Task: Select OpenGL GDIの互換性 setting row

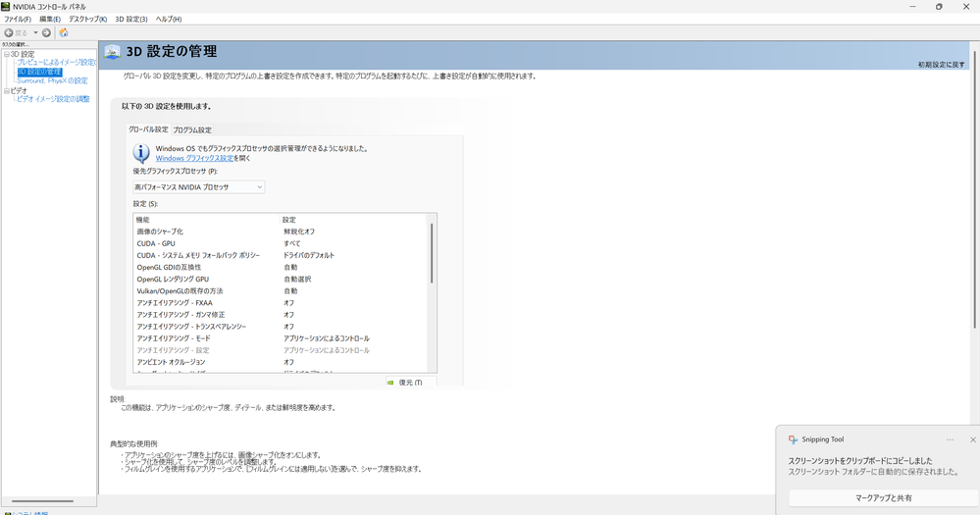Action: pyautogui.click(x=280, y=267)
